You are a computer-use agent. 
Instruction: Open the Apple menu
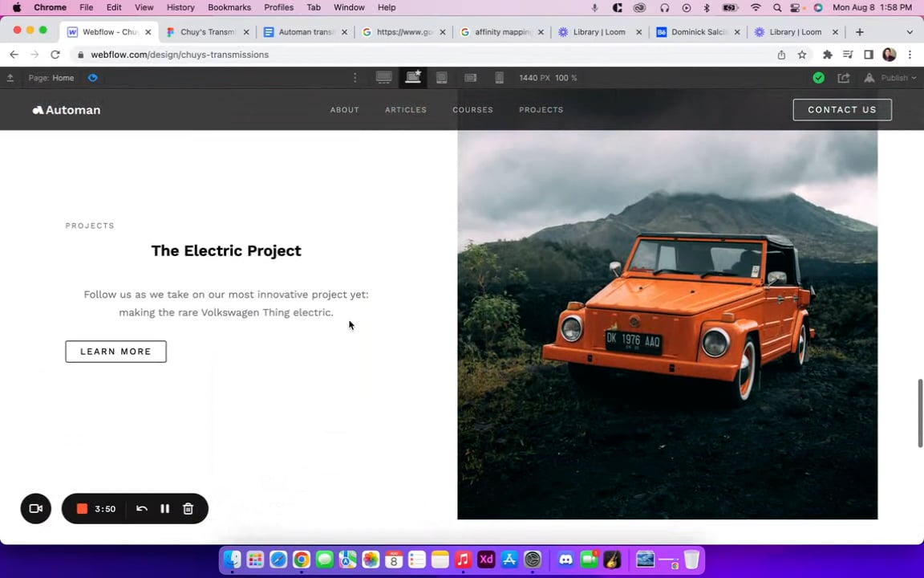(x=17, y=8)
